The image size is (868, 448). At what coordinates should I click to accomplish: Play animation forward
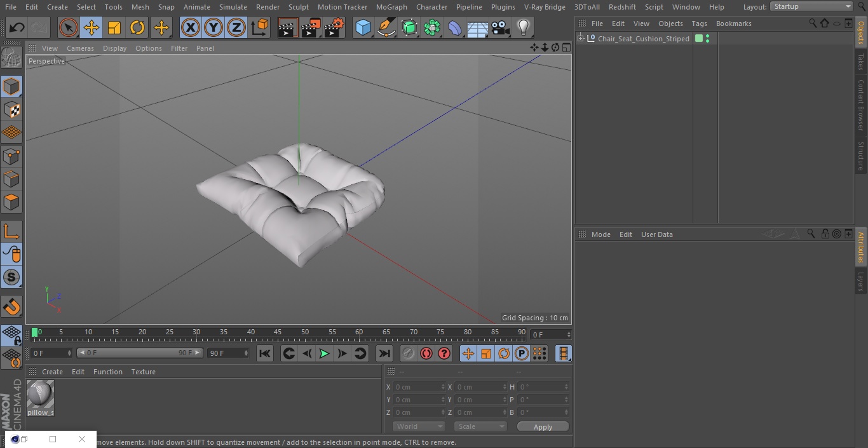pos(324,353)
